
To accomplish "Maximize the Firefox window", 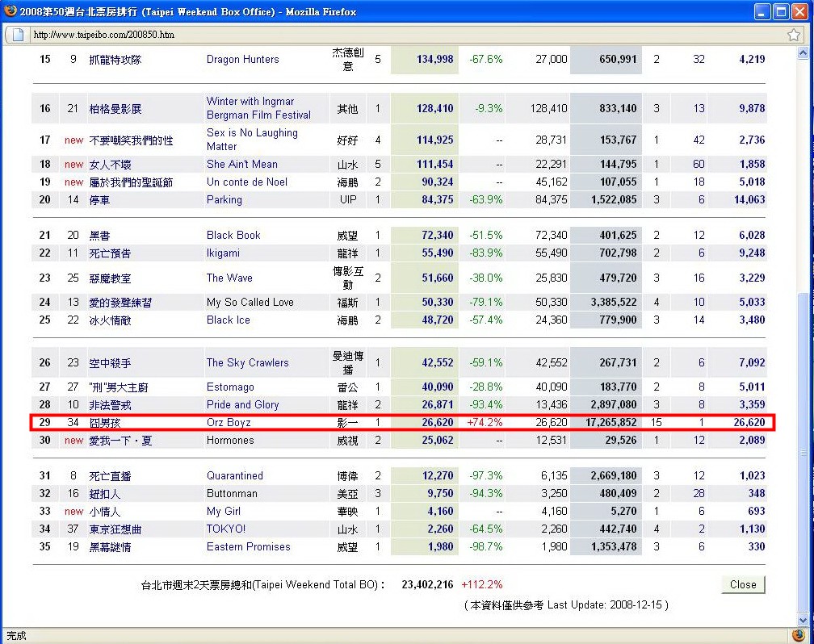I will [x=780, y=11].
